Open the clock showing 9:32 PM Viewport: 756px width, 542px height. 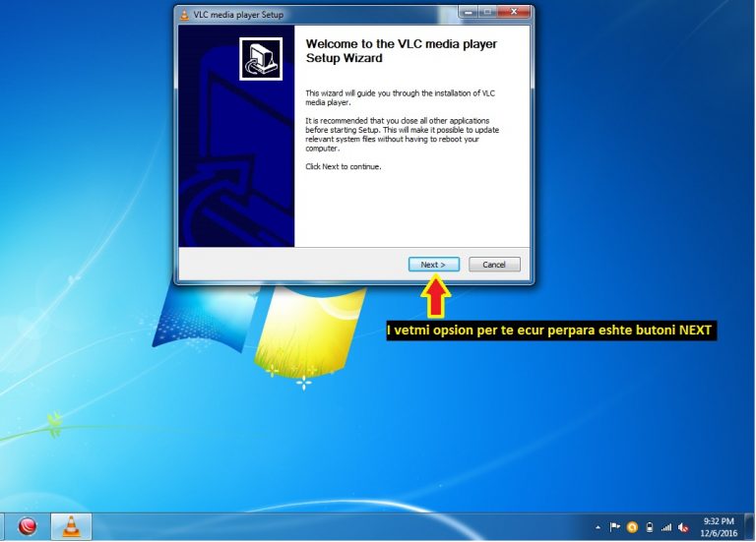pos(719,527)
